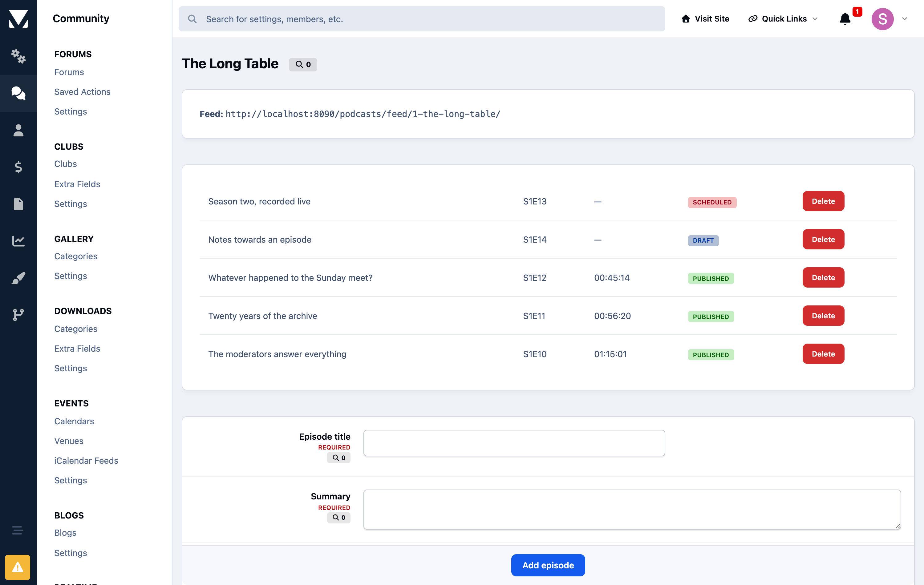Click the search badge under Summary
This screenshot has height=585, width=924.
[338, 518]
